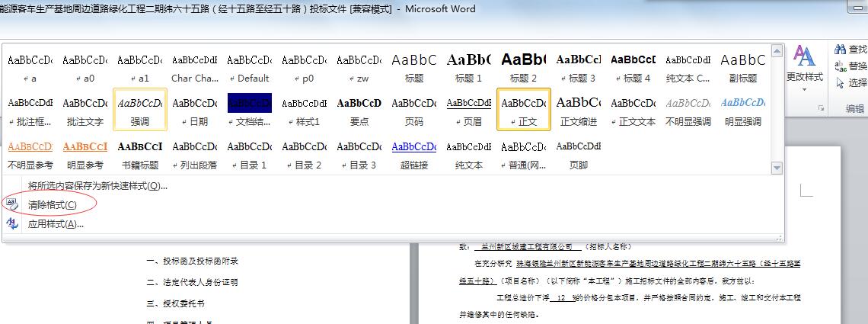
Task: Select the highlighted 正文 style
Action: click(524, 110)
